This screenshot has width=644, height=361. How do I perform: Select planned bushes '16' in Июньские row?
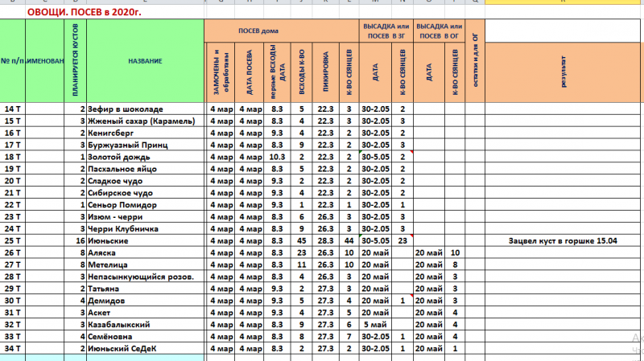[x=75, y=241]
